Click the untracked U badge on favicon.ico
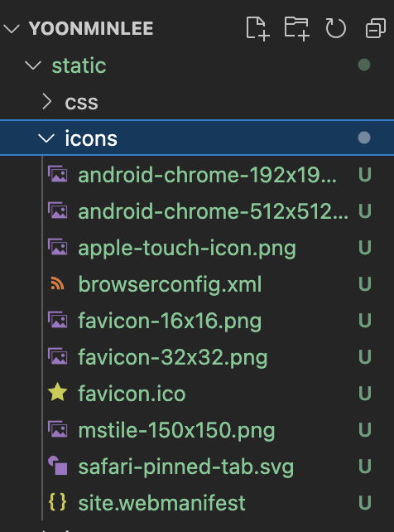Image resolution: width=394 pixels, height=532 pixels. pos(364,394)
